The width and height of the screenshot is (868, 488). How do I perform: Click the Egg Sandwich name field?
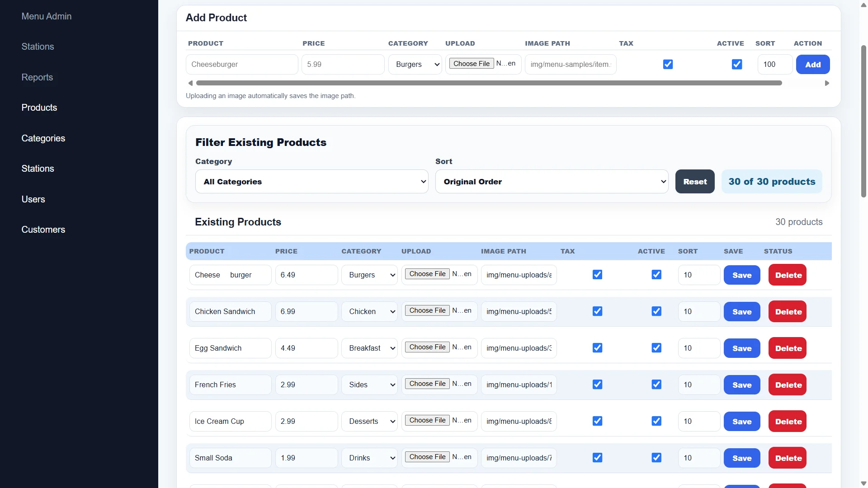230,348
